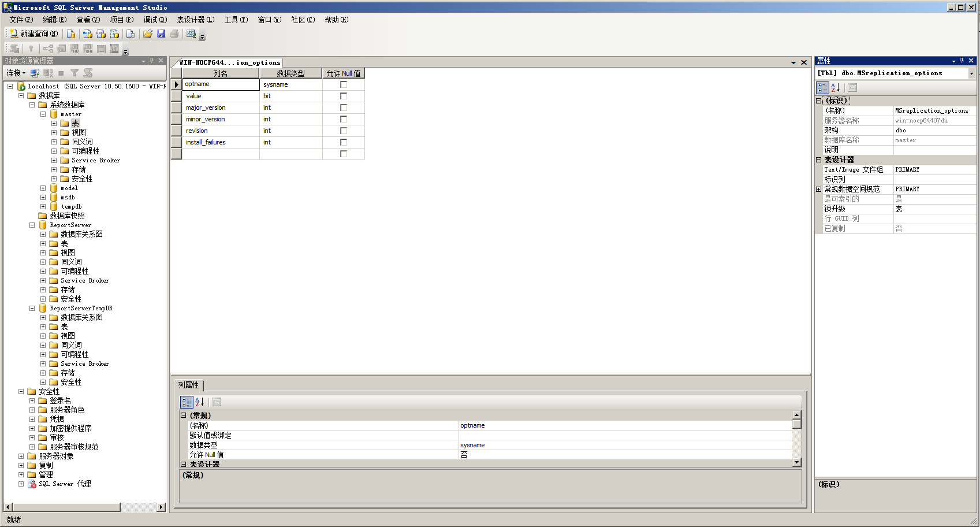Click the Refresh icon in Object Explorer toolbar

click(88, 73)
